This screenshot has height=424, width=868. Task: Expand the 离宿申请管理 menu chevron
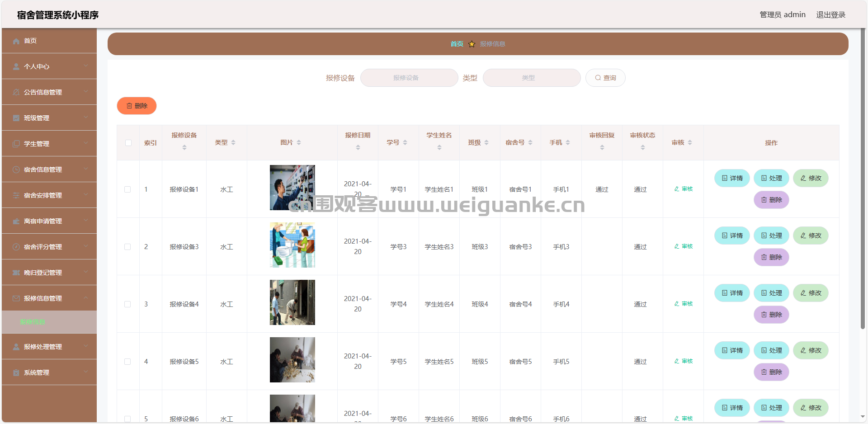[86, 221]
